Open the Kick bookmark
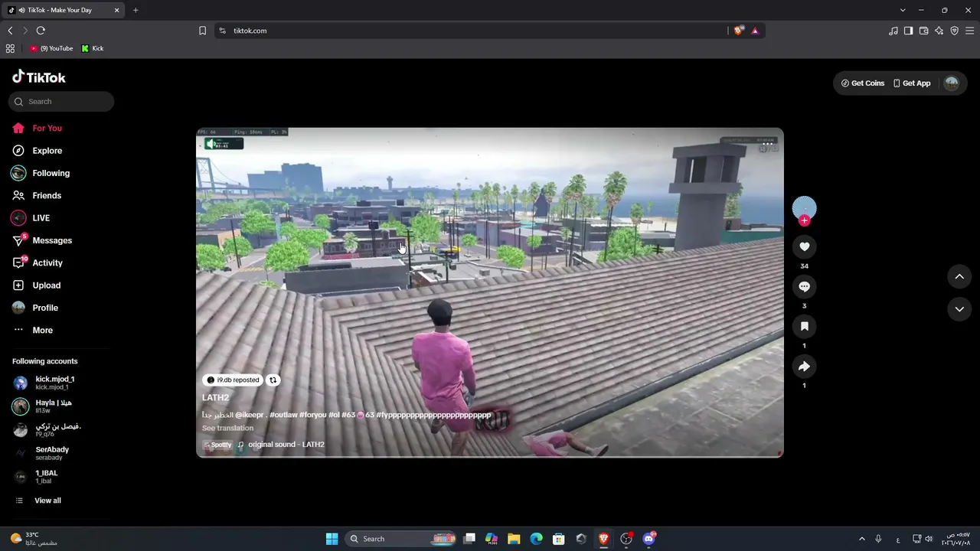 (x=93, y=48)
